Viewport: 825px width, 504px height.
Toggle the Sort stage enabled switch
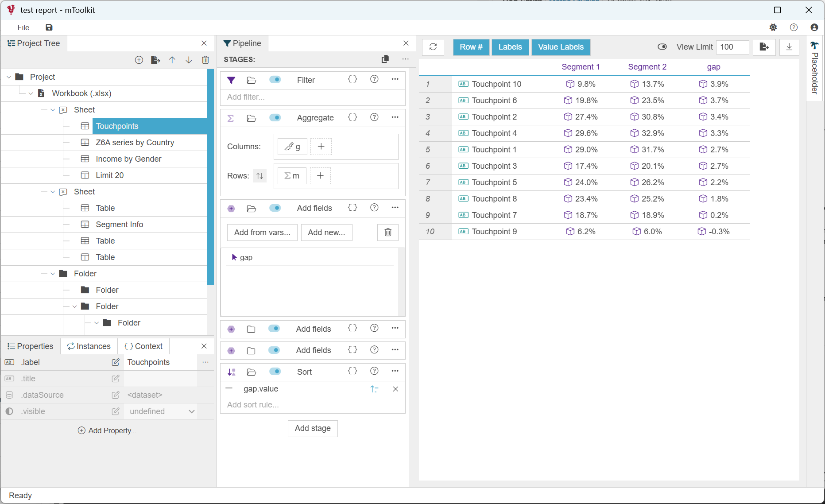(275, 372)
